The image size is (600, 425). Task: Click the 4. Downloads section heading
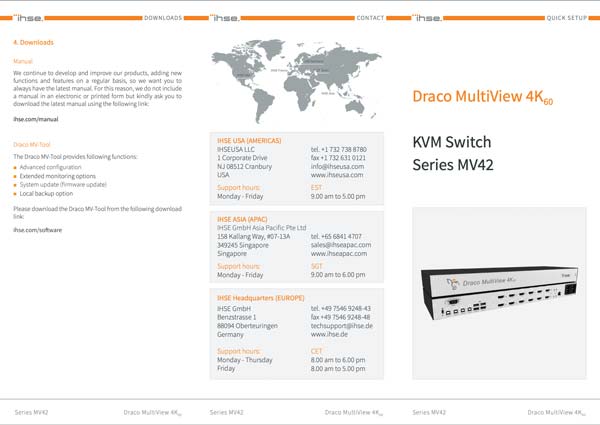33,43
